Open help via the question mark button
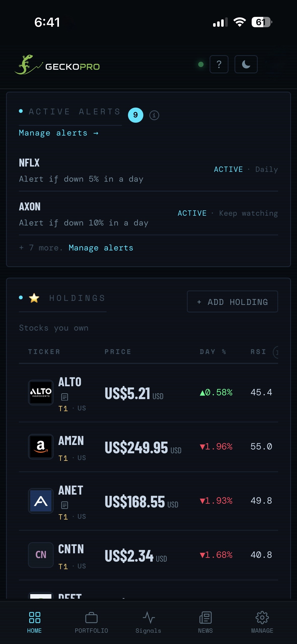This screenshot has height=644, width=297. click(219, 64)
